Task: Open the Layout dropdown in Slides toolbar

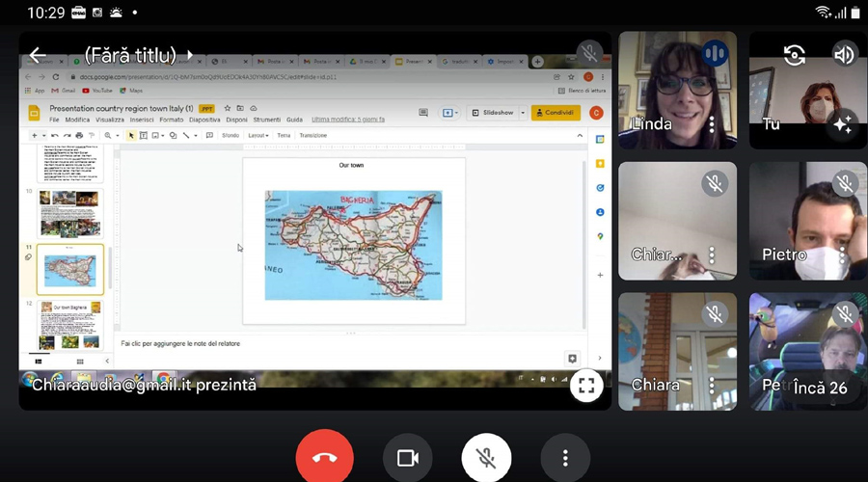Action: coord(258,136)
